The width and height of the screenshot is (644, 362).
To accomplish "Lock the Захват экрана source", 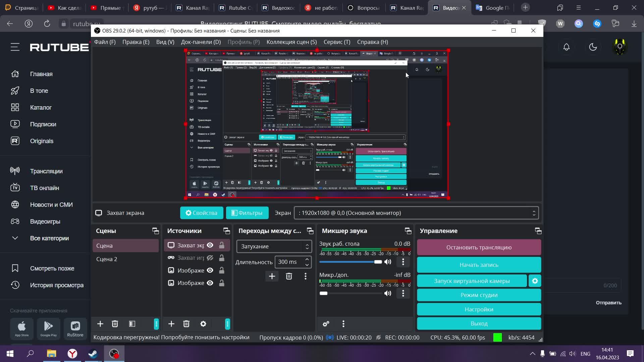I will click(x=222, y=245).
